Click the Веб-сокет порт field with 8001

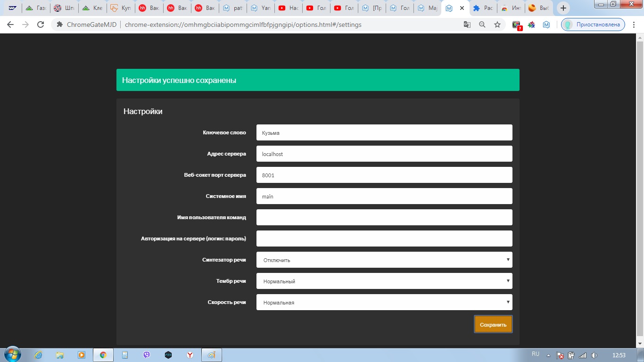[384, 175]
